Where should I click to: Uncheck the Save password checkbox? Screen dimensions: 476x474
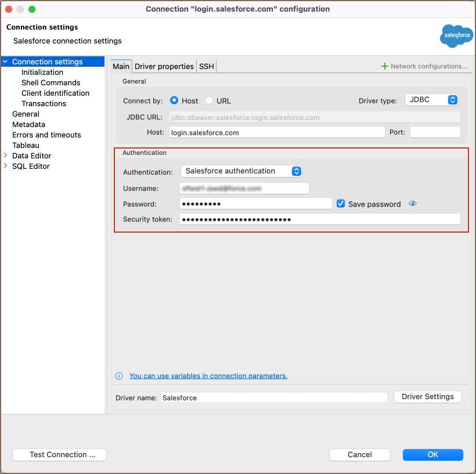click(x=341, y=204)
